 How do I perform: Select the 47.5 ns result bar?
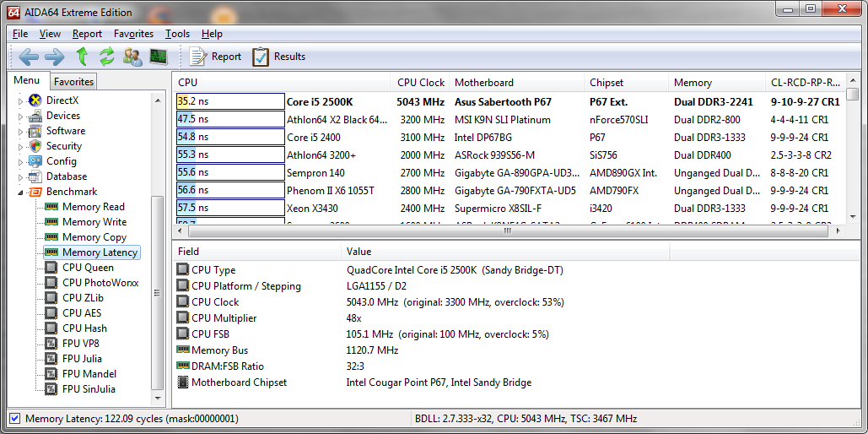[x=230, y=120]
